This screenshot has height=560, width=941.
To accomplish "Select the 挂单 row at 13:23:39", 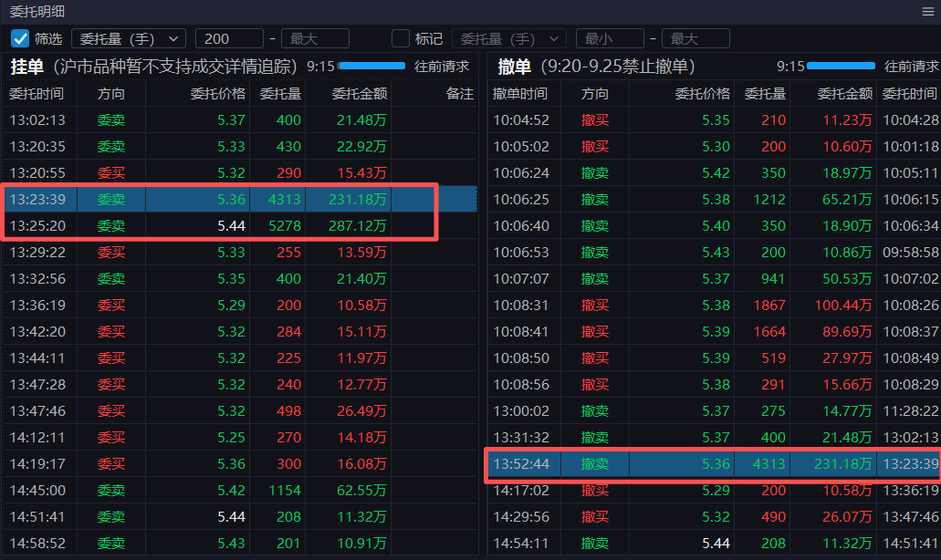I will [240, 199].
